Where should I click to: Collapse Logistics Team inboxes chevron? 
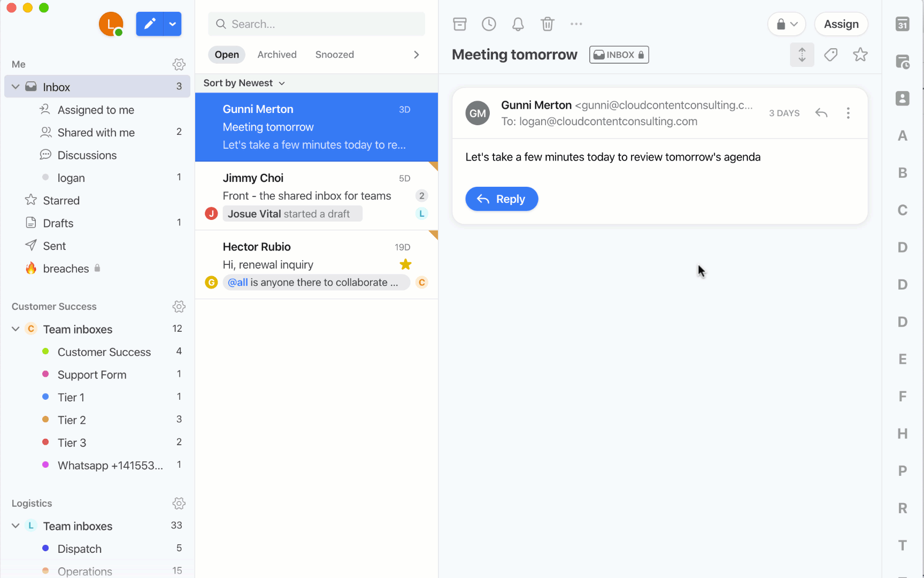[x=16, y=526]
